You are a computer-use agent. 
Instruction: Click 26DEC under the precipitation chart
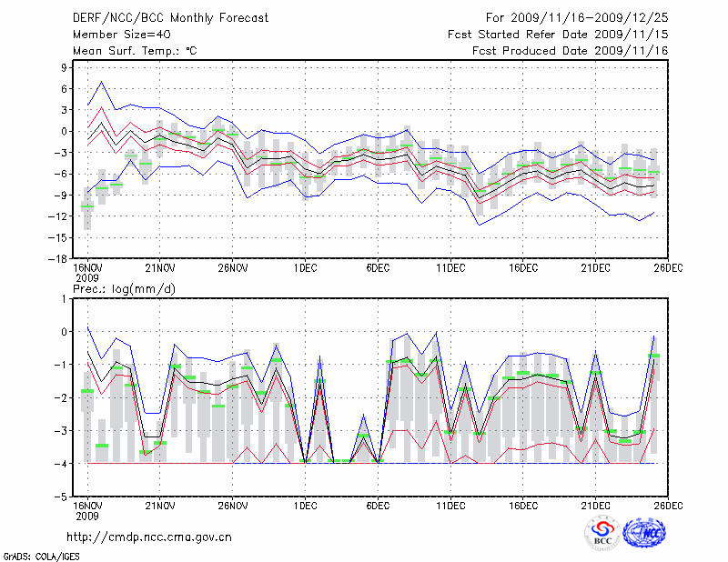[668, 505]
